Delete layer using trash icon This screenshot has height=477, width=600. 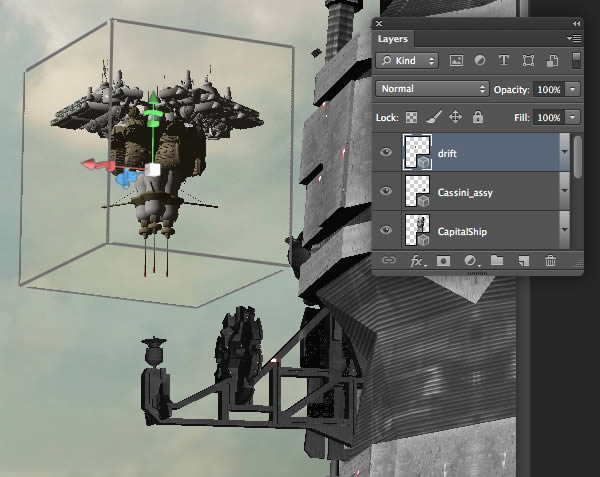coord(550,261)
